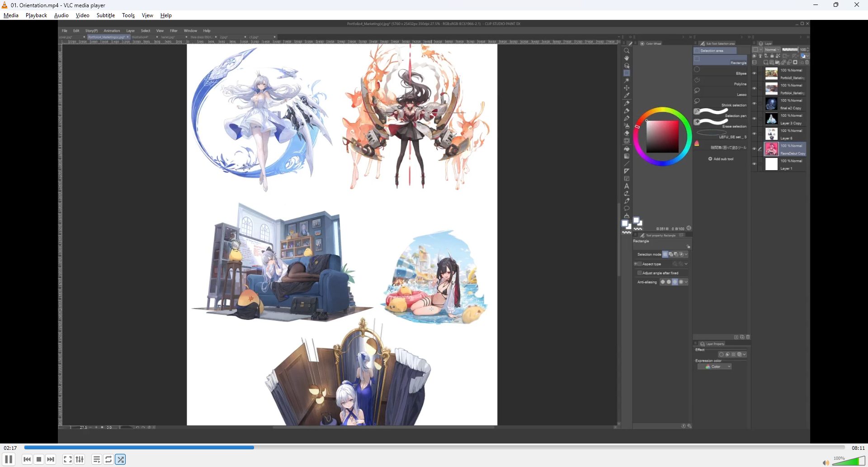868x467 pixels.
Task: Select the Auto select wand tool
Action: click(x=627, y=81)
